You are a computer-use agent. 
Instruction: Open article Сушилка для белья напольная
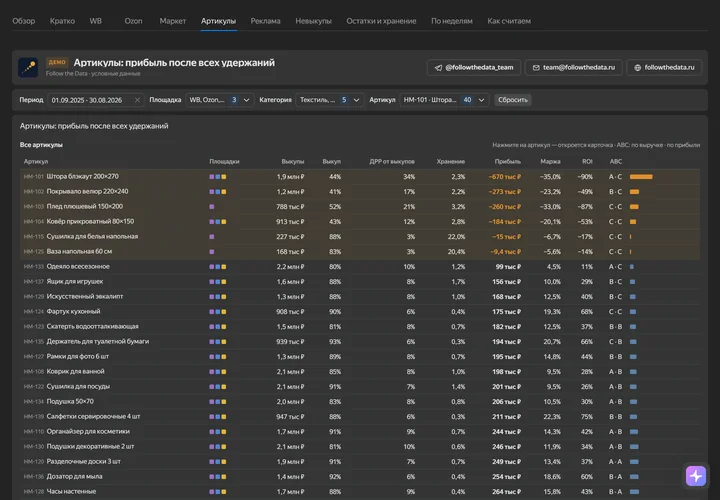[x=92, y=236]
